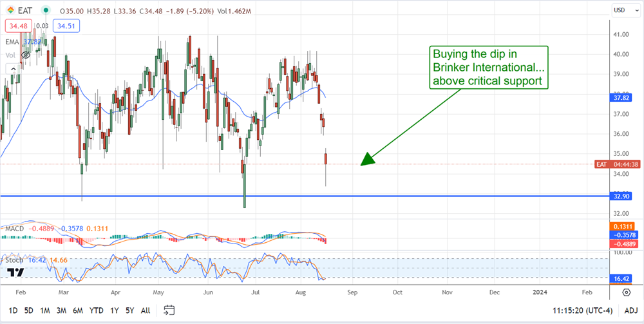Click the orange 0.1311 MACD scale label
The height and width of the screenshot is (324, 644).
point(622,226)
